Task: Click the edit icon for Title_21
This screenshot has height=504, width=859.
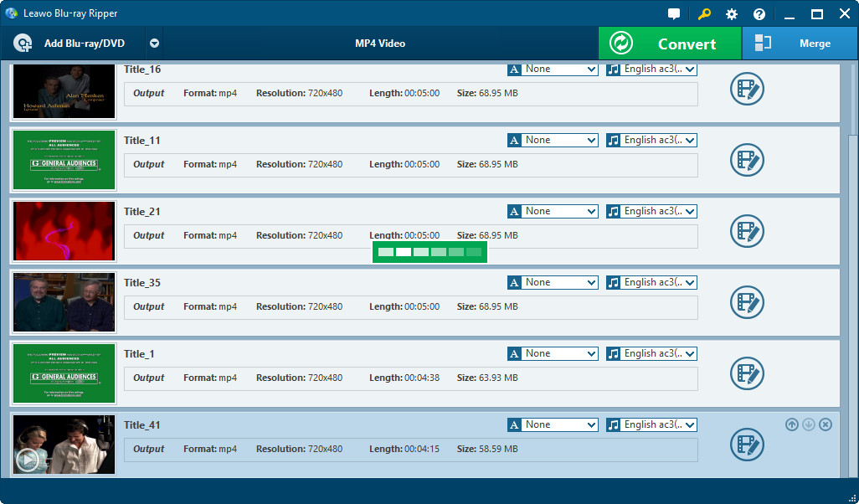Action: pyautogui.click(x=747, y=231)
